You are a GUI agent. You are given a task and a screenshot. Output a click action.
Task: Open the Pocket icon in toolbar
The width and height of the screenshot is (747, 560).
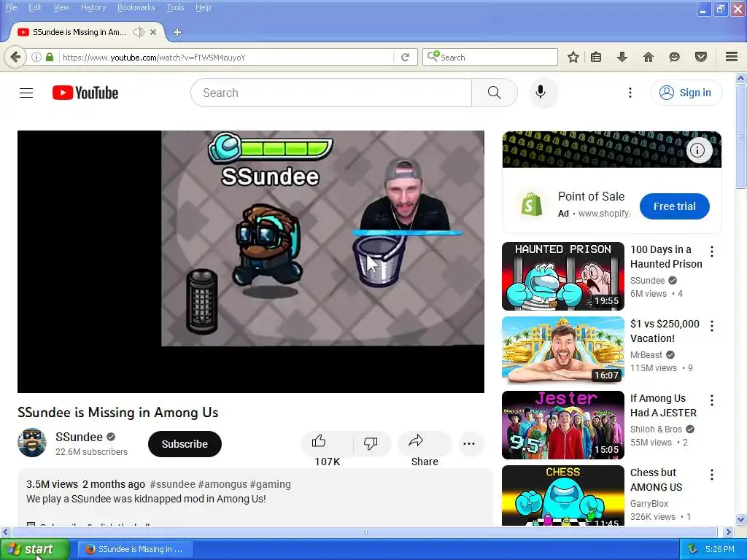tap(701, 57)
